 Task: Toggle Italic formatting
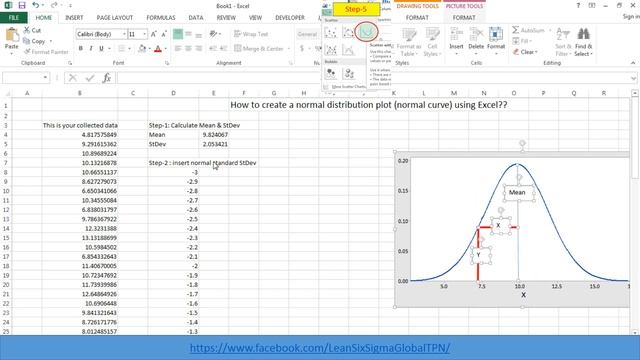(91, 49)
